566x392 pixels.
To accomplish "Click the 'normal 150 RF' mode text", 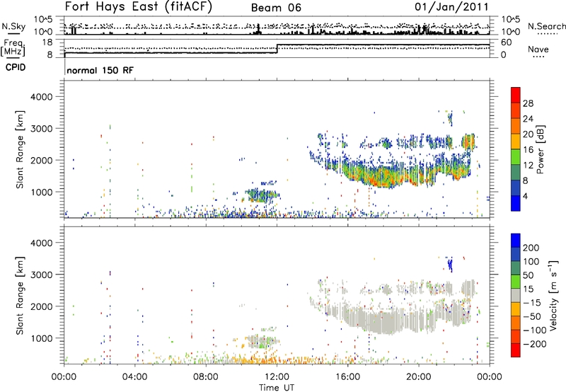I will coord(100,70).
